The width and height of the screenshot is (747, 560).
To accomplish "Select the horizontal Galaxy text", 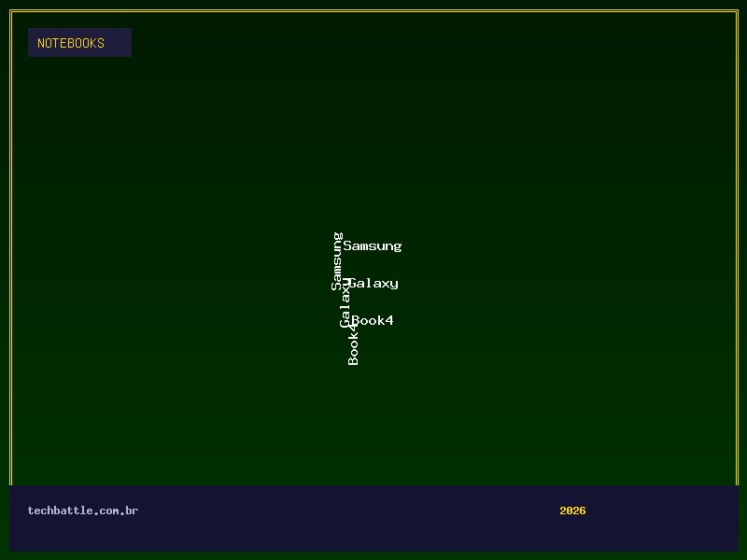I will (x=373, y=284).
